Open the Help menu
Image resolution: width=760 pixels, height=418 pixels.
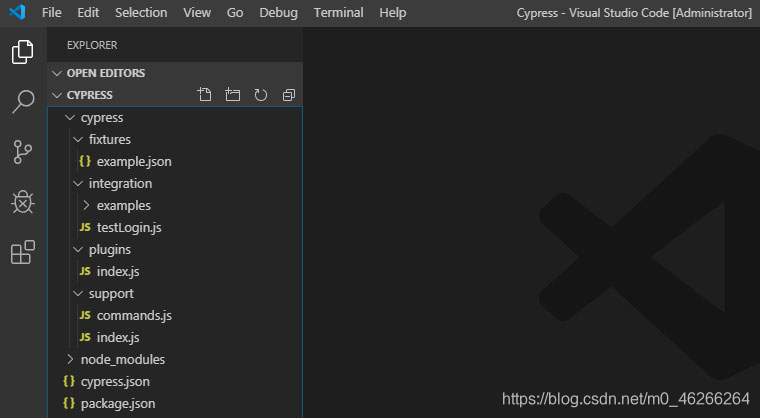(393, 13)
